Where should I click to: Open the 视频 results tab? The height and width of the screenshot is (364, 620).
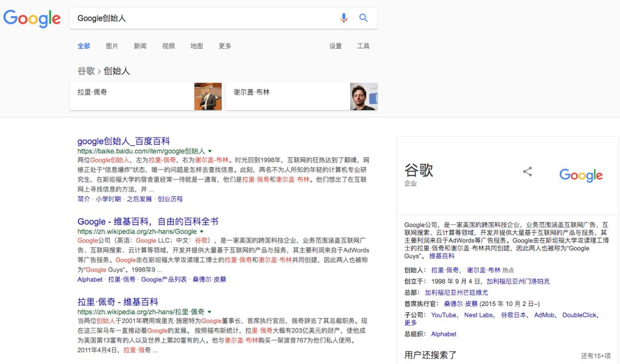(168, 46)
